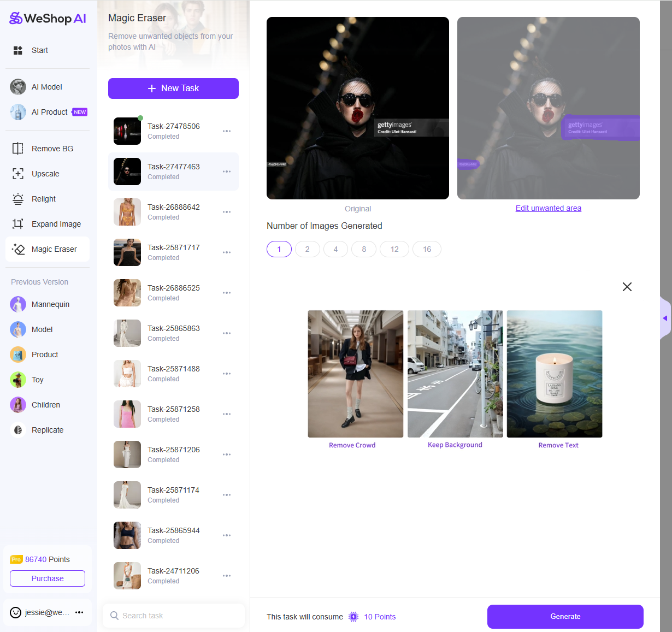The height and width of the screenshot is (632, 672).
Task: Select the Mannequin tool under Previous Version
Action: [50, 304]
